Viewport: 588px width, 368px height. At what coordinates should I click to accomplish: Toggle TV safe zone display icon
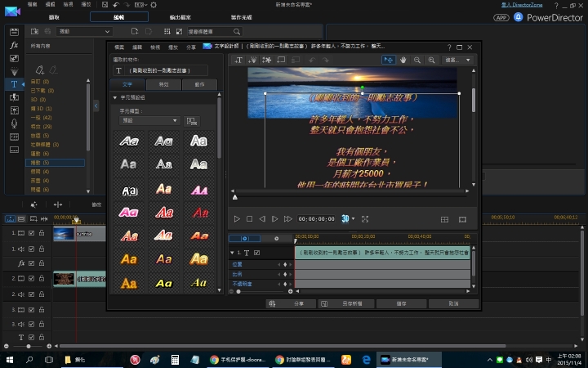[x=462, y=219]
